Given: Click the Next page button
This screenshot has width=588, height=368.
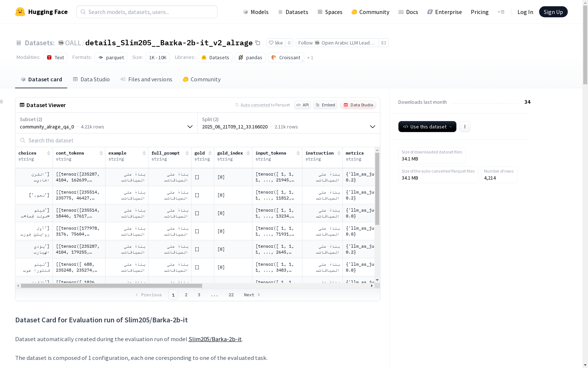Looking at the screenshot, I should click(x=252, y=295).
